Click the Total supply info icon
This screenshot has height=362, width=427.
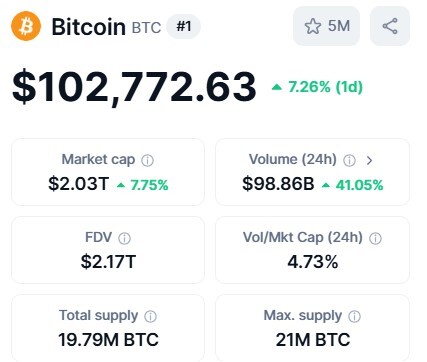coord(150,316)
